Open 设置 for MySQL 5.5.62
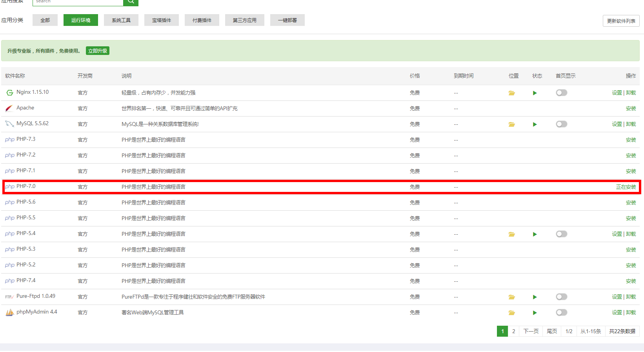 point(617,124)
